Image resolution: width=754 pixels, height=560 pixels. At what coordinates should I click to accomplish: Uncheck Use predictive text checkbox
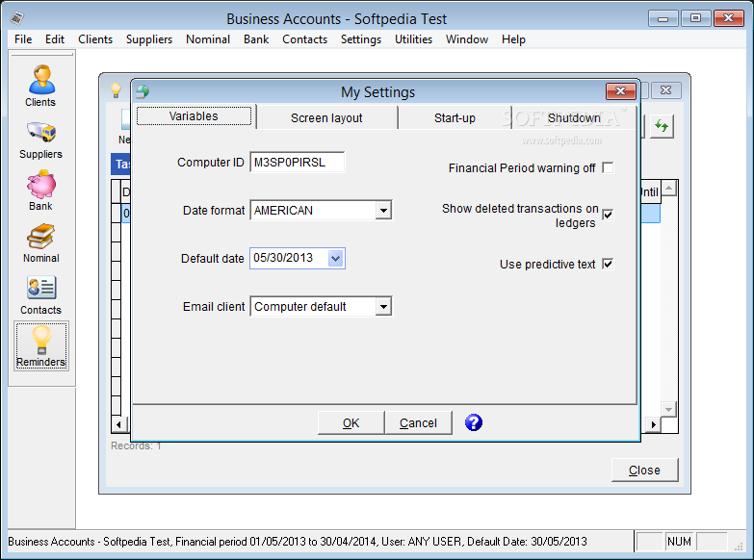click(608, 264)
